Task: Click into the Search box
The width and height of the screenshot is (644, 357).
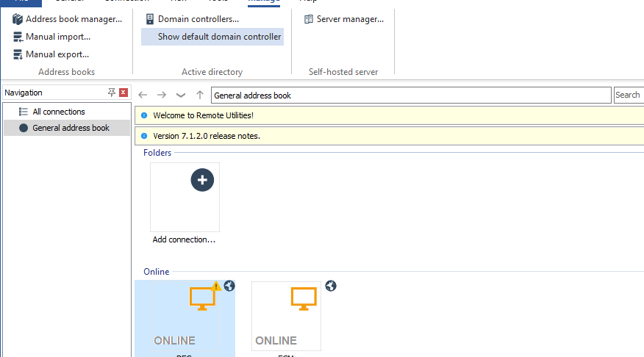Action: pyautogui.click(x=629, y=95)
